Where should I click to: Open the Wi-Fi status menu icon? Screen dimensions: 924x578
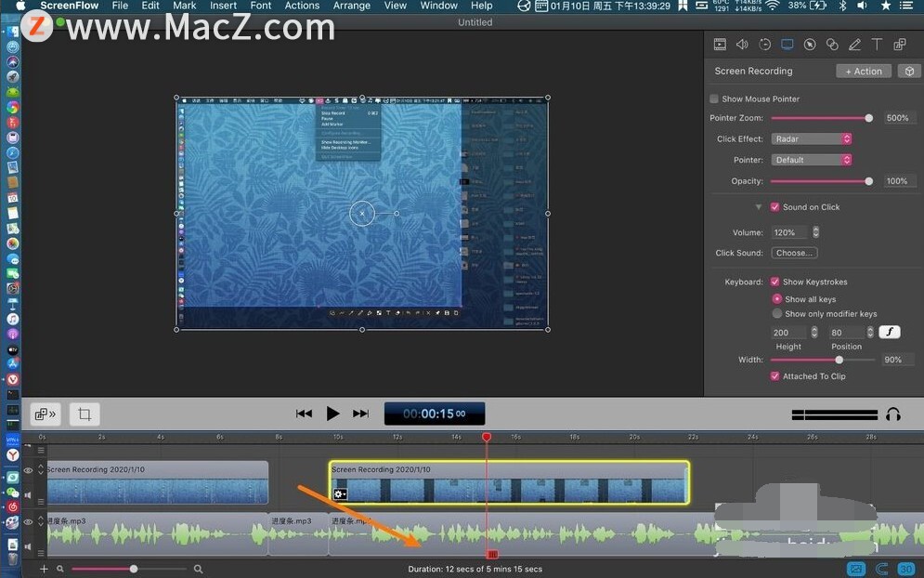pyautogui.click(x=773, y=6)
